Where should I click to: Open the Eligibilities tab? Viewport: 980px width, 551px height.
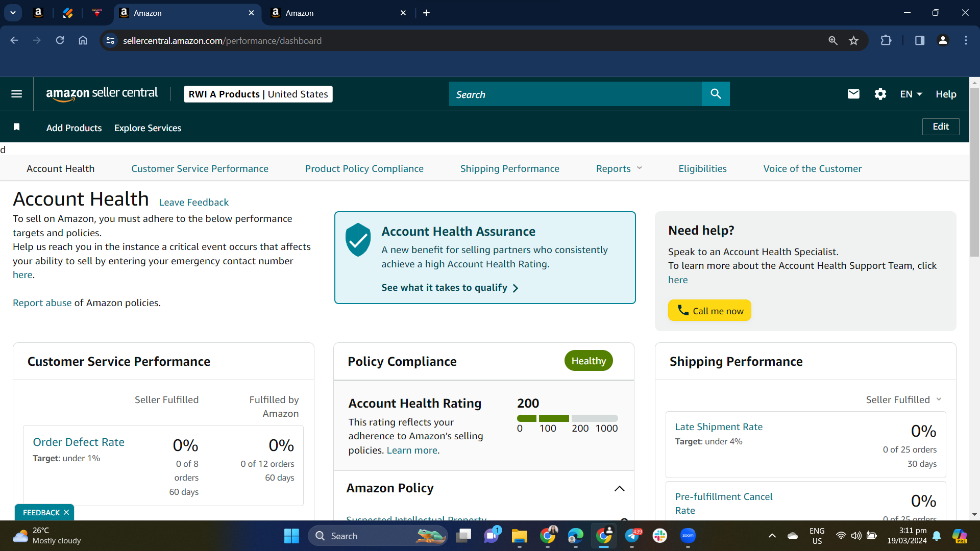point(702,168)
